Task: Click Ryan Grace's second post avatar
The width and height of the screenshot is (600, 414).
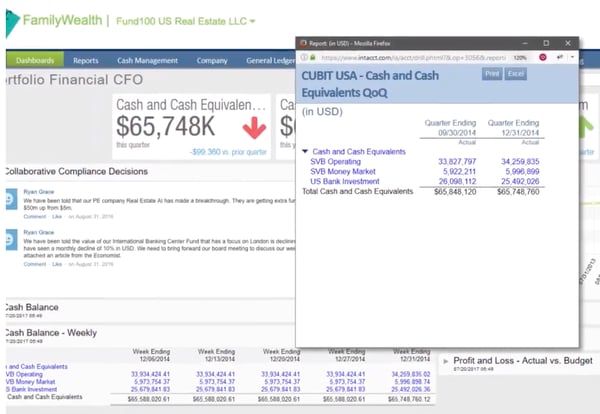Action: tap(11, 237)
